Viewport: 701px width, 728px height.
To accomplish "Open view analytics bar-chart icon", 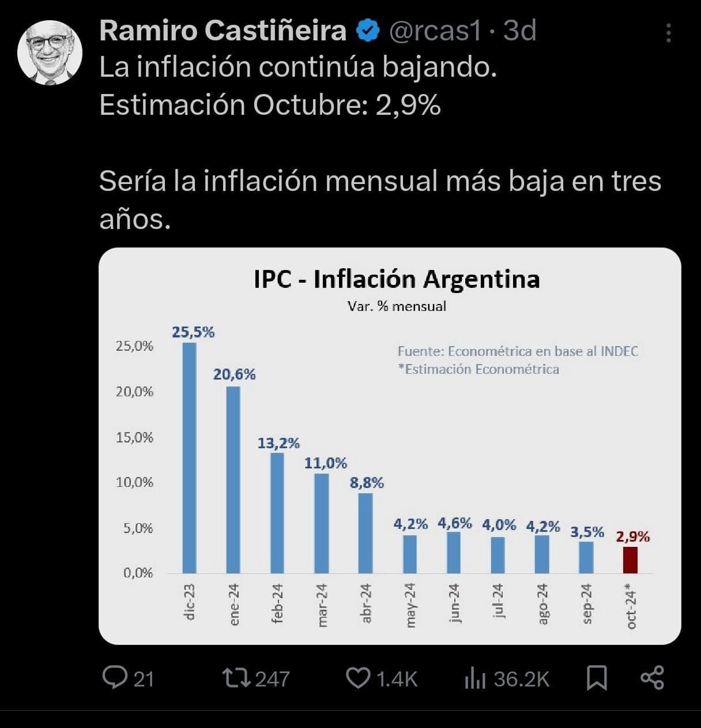I will tap(475, 678).
